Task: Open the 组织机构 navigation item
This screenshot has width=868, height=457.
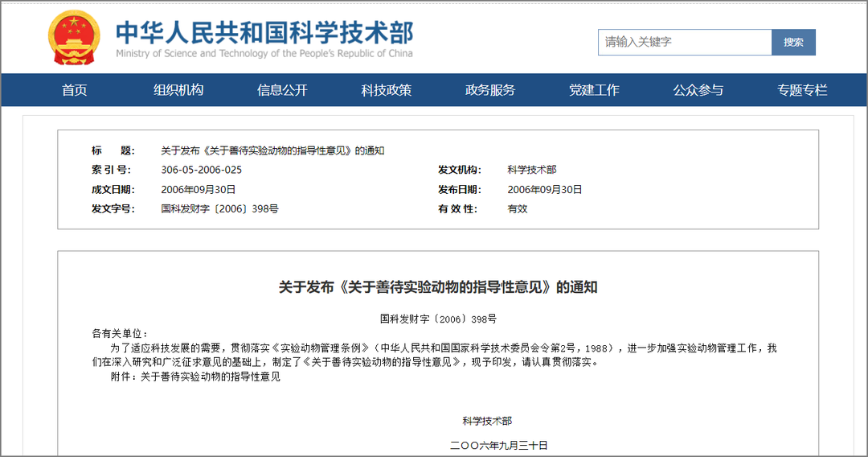Action: pyautogui.click(x=178, y=90)
